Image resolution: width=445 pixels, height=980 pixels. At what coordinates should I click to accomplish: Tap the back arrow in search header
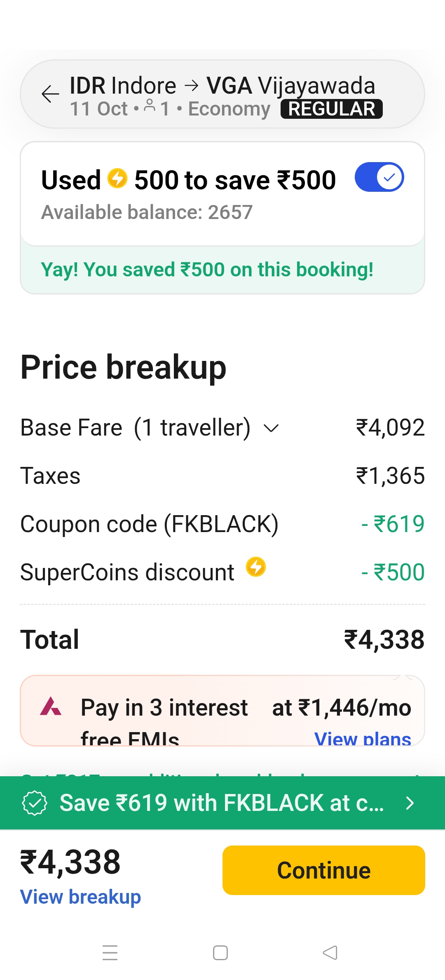[50, 94]
